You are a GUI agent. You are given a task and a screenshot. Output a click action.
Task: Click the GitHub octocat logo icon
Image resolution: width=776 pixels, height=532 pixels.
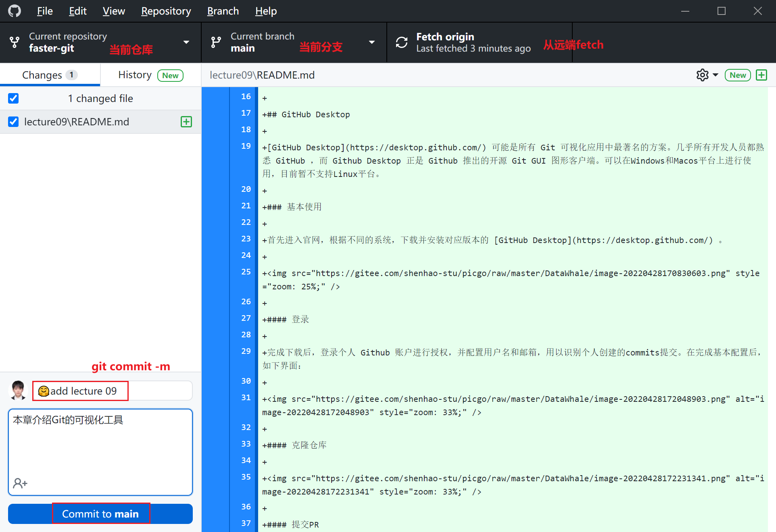15,11
